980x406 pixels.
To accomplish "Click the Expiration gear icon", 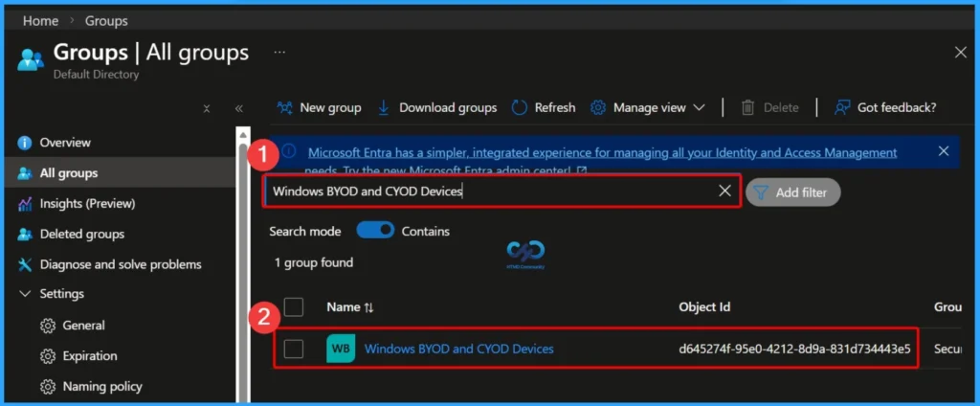I will pos(48,356).
